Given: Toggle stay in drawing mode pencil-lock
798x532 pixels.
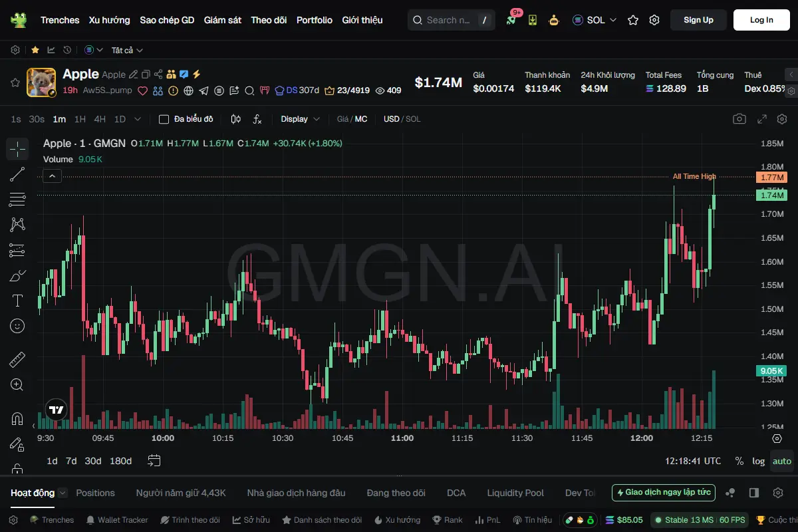Looking at the screenshot, I should pyautogui.click(x=17, y=444).
